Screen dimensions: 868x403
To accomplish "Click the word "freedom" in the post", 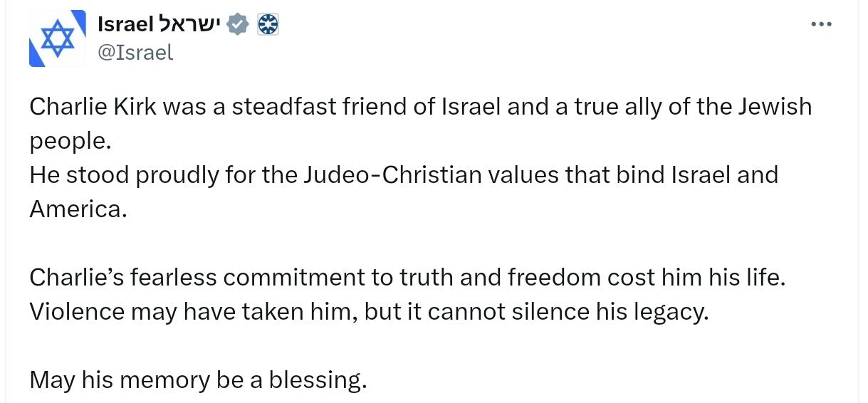I will click(x=555, y=278).
